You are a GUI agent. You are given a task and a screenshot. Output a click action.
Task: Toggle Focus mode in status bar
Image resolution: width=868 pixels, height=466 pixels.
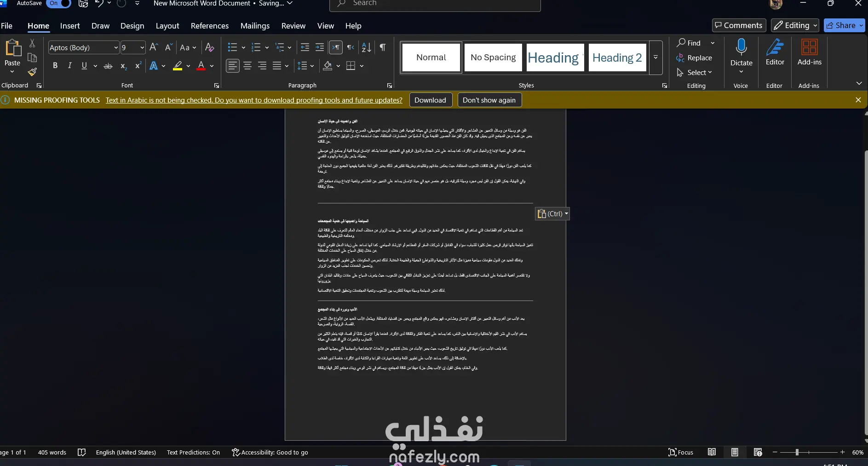click(680, 452)
